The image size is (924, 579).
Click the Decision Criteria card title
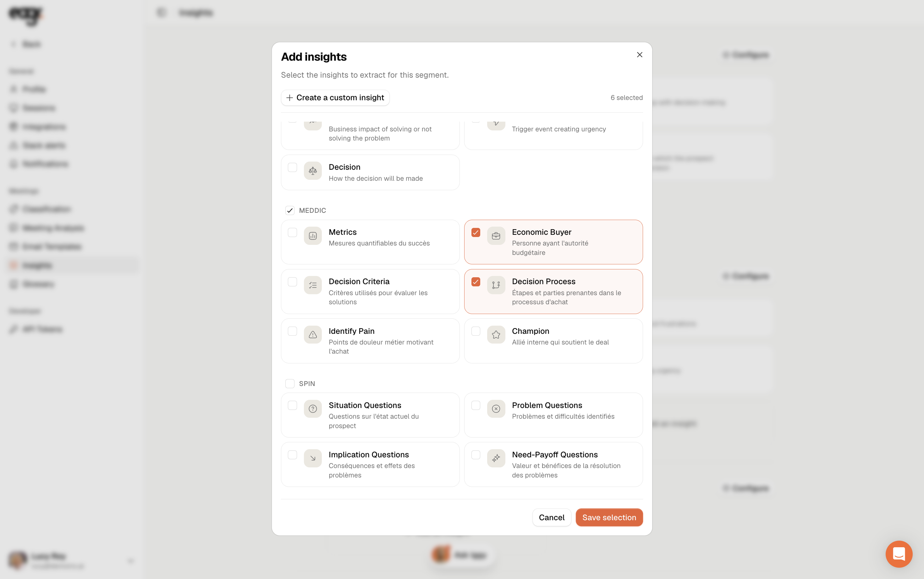[359, 281]
